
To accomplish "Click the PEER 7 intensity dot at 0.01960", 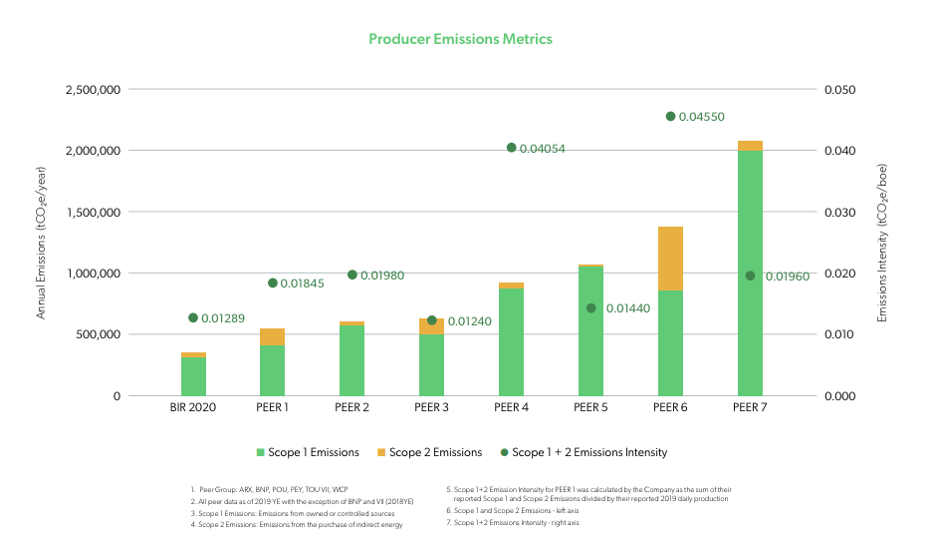I will point(750,276).
